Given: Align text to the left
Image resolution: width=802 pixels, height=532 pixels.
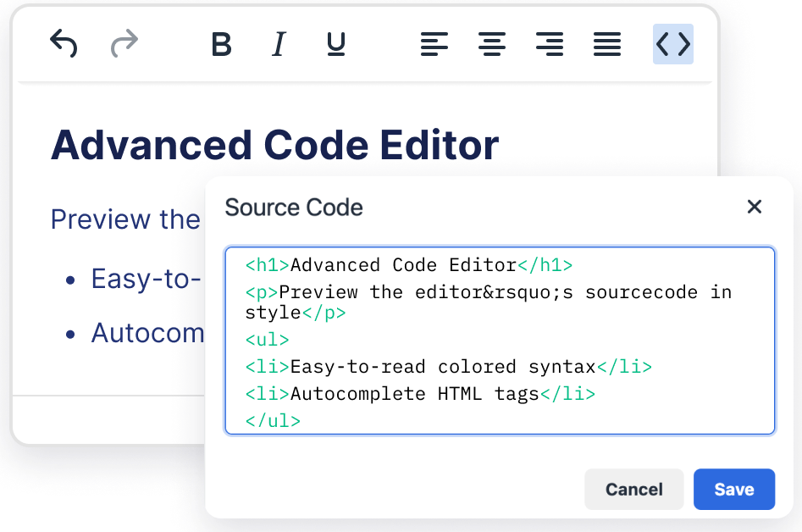Looking at the screenshot, I should (434, 45).
